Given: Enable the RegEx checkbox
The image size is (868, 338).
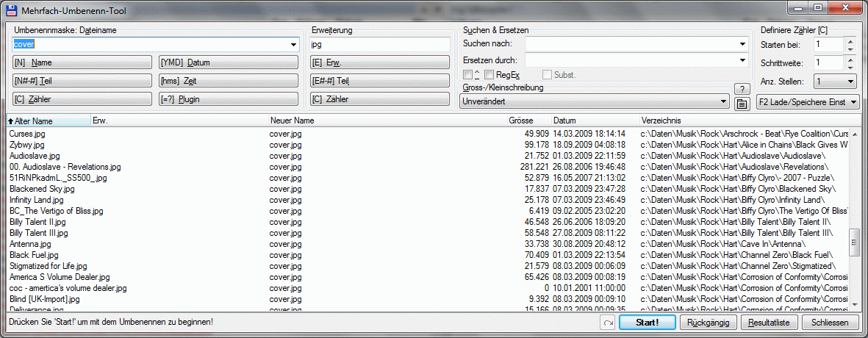Looking at the screenshot, I should tap(489, 75).
